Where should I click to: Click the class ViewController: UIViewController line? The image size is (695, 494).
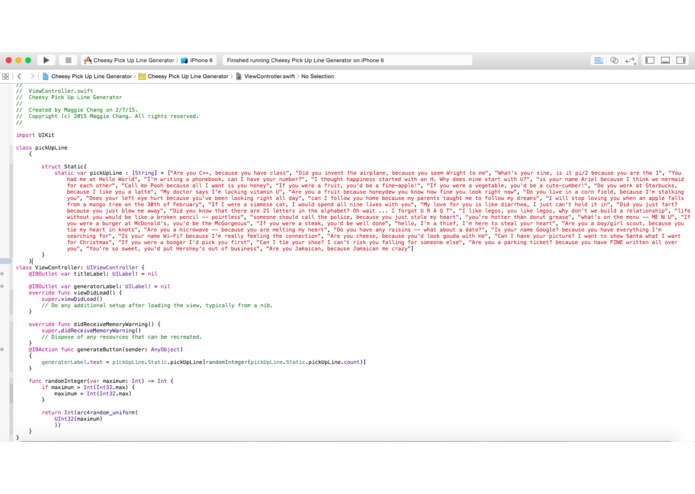pyautogui.click(x=80, y=268)
